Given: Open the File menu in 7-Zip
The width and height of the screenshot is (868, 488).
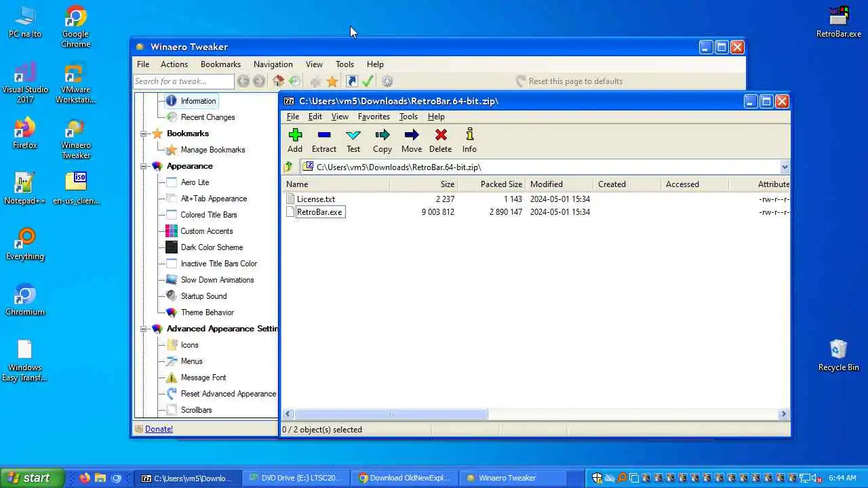Looking at the screenshot, I should coord(293,117).
